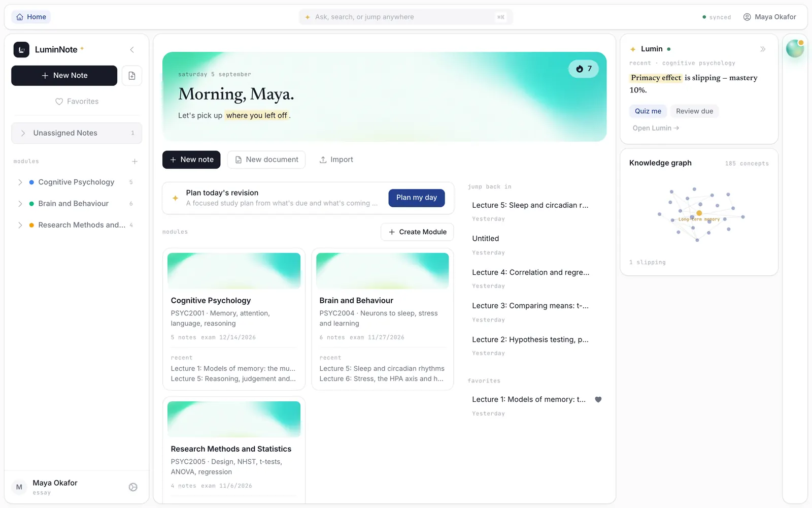
Task: Click the New Note sidebar button
Action: 64,76
